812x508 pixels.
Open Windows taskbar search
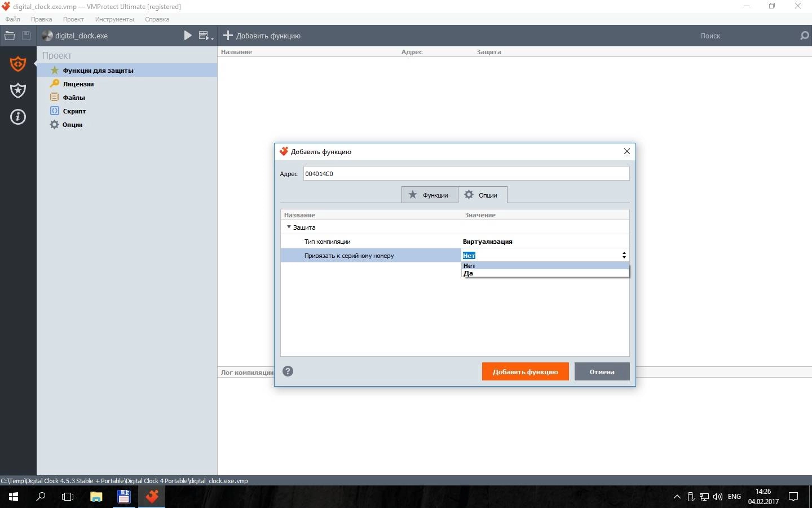tap(41, 497)
